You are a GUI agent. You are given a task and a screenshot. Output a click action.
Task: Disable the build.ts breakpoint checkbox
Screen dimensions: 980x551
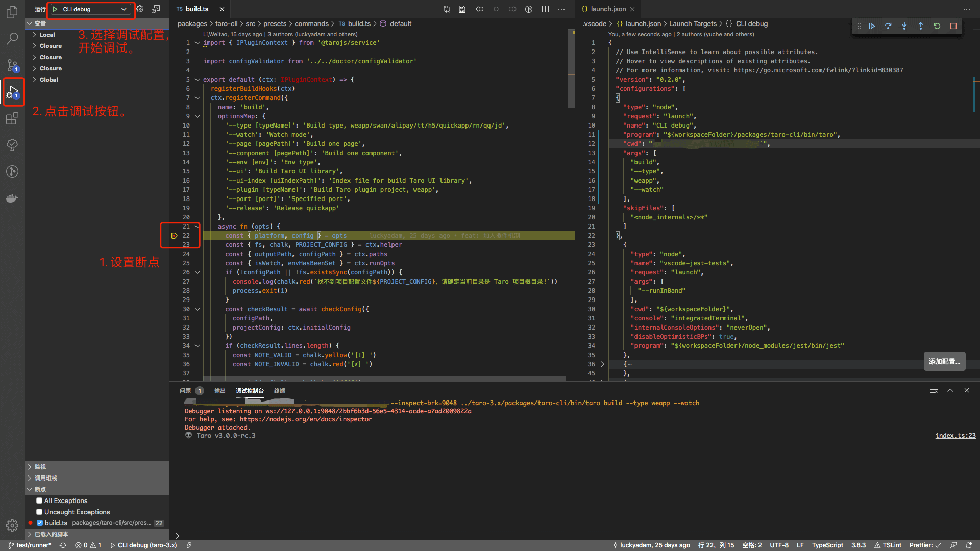click(40, 523)
